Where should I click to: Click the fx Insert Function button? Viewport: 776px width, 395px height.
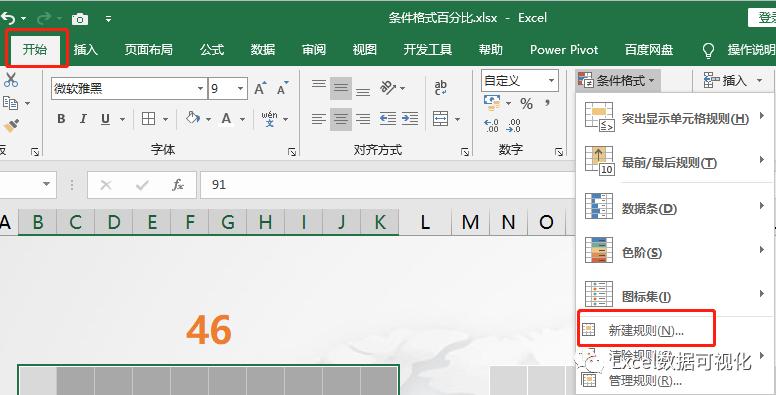[178, 185]
